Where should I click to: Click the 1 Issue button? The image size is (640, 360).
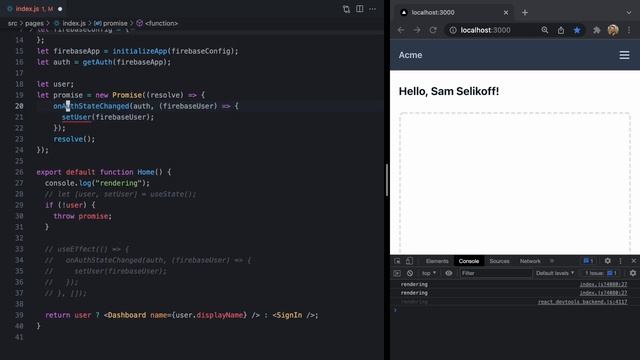click(x=600, y=273)
